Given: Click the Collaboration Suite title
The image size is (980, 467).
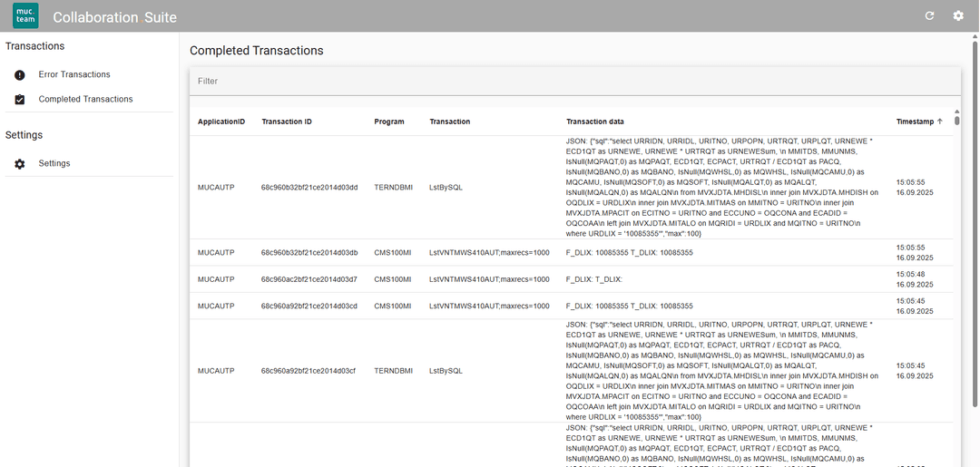Looking at the screenshot, I should (115, 17).
